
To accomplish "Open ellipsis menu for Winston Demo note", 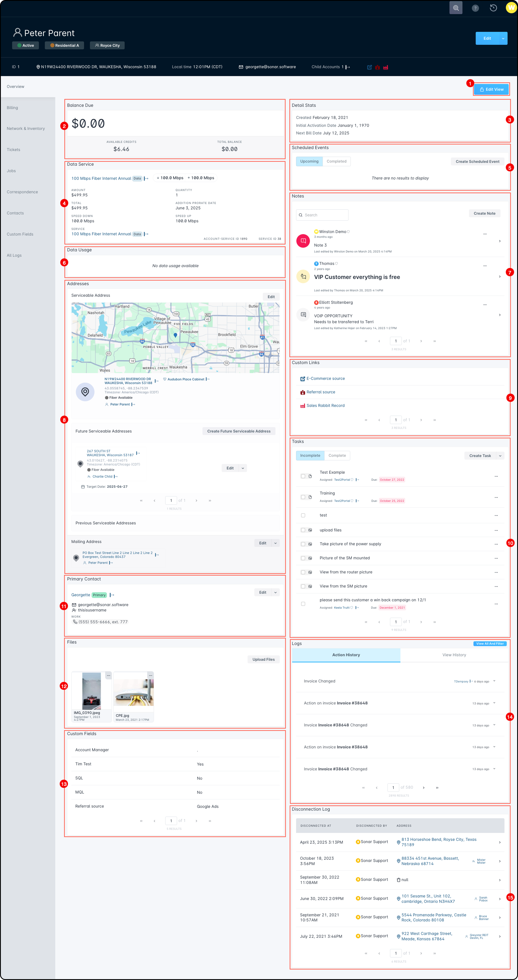I will click(485, 234).
